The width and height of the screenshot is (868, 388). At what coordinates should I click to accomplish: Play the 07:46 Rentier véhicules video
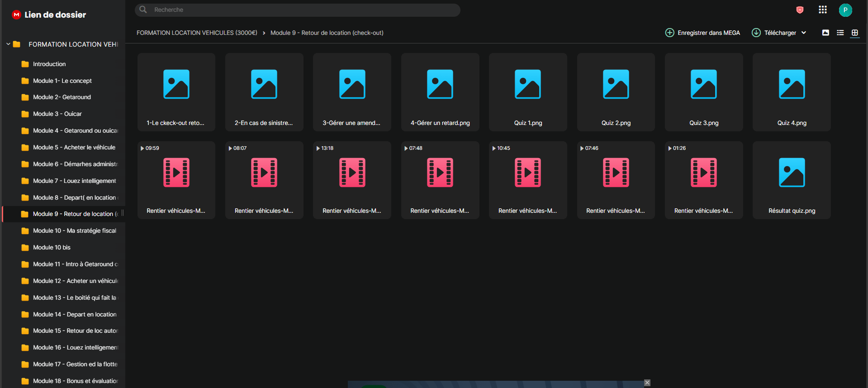(x=616, y=180)
